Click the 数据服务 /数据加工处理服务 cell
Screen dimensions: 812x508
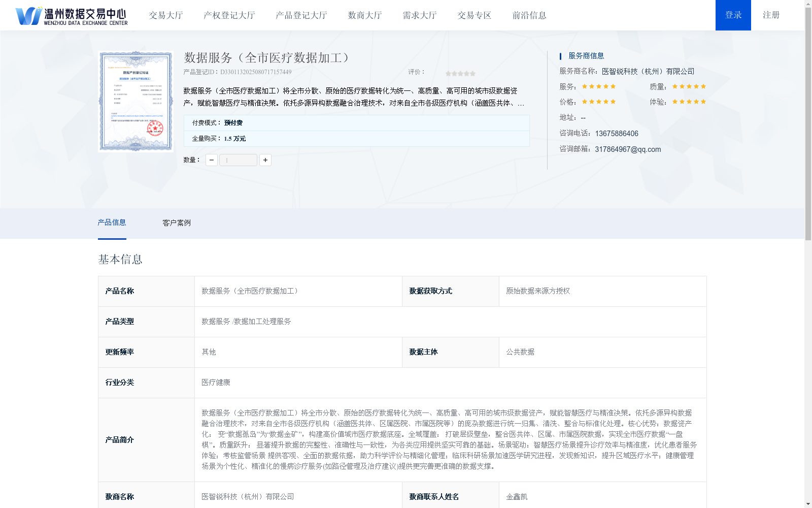(451, 322)
